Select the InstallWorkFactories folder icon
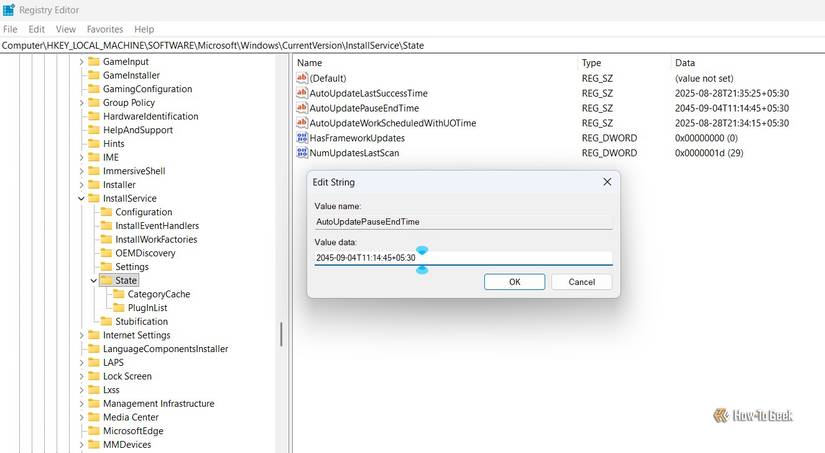 pos(106,239)
